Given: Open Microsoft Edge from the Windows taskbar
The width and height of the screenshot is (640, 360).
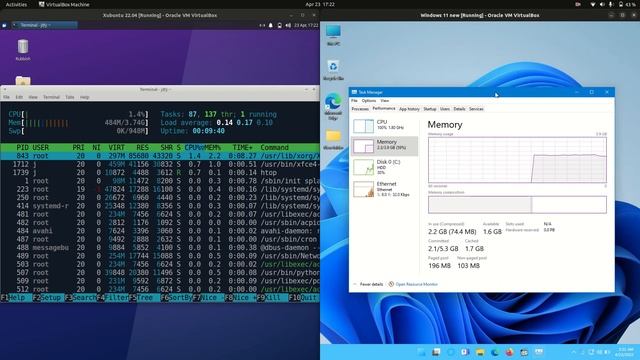Looking at the screenshot, I should 495,352.
